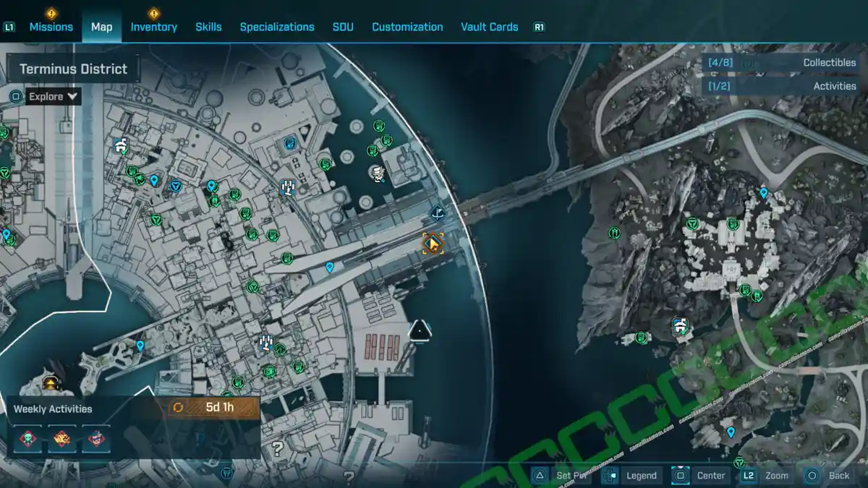This screenshot has width=868, height=488.
Task: Click the NPC with white hat icon
Action: (377, 174)
